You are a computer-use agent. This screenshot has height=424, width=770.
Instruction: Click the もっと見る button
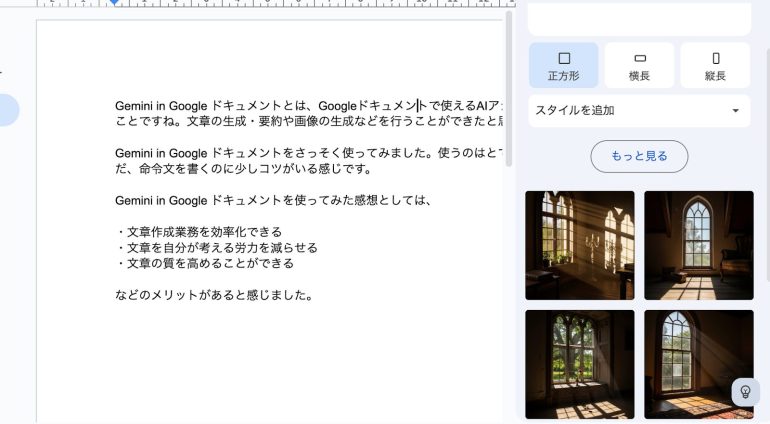[x=639, y=157]
